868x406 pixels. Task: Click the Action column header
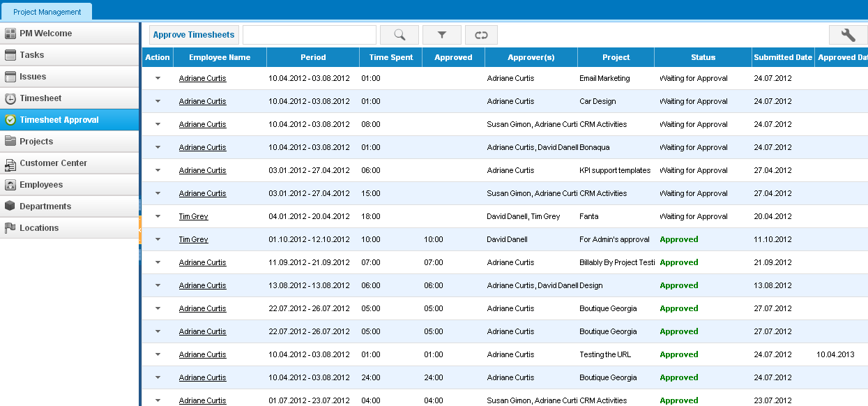coord(158,57)
